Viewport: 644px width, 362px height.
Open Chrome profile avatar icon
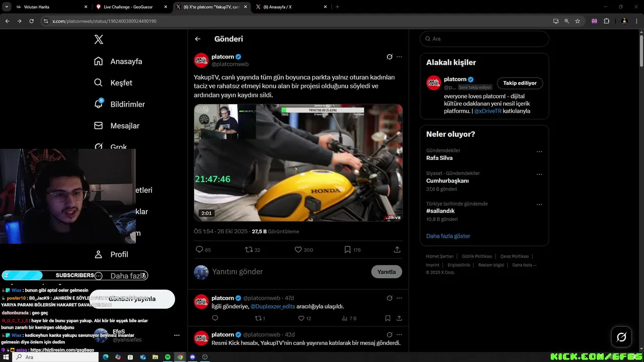(624, 21)
